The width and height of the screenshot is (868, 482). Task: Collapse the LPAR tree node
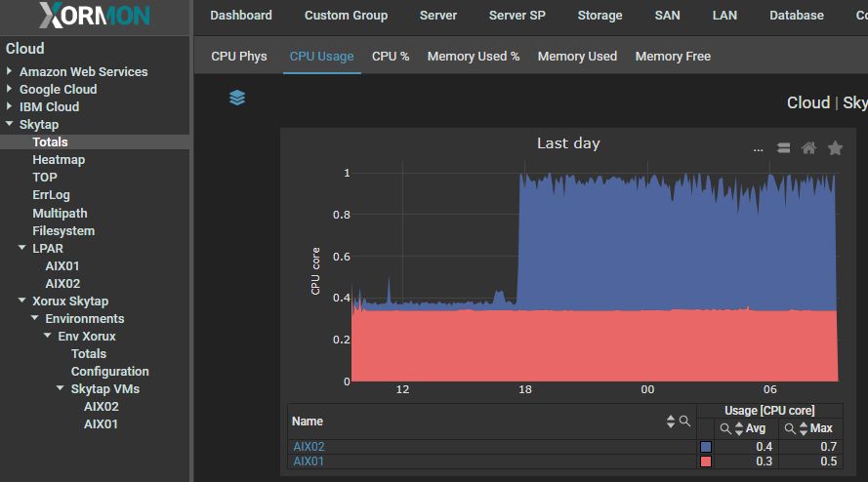pyautogui.click(x=22, y=248)
